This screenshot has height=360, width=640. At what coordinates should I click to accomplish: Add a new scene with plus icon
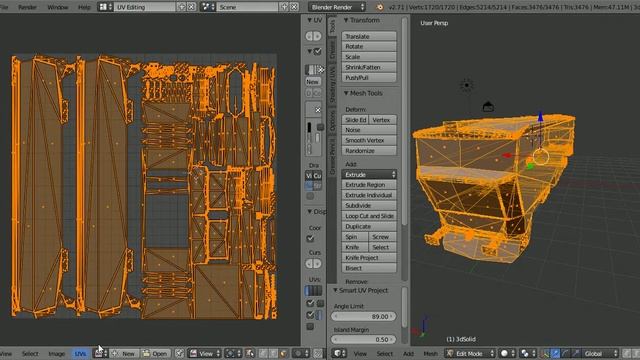point(285,7)
